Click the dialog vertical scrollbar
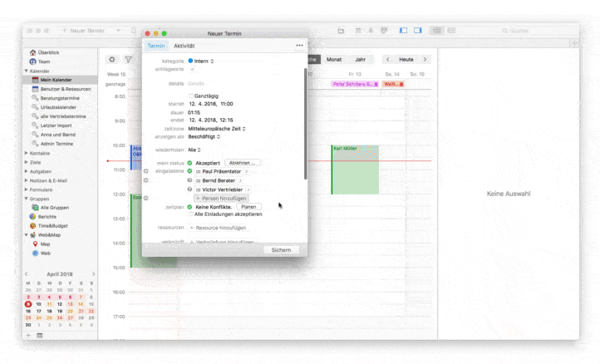The width and height of the screenshot is (600, 364). tap(305, 124)
